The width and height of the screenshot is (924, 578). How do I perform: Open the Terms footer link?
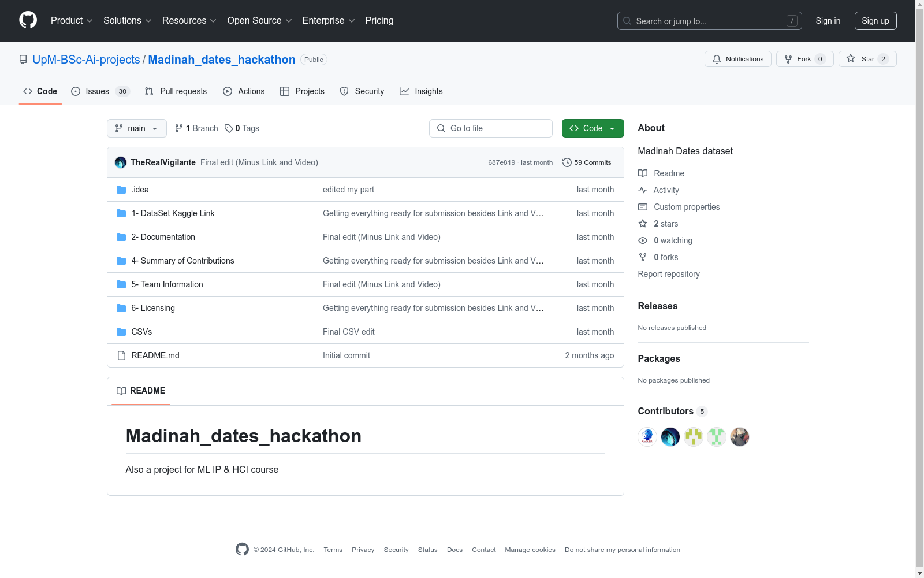click(333, 550)
